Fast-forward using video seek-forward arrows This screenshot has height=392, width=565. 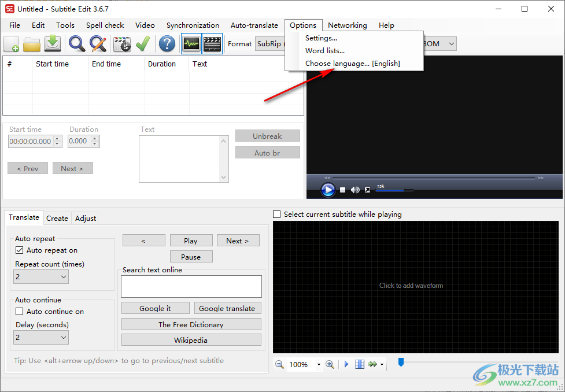click(541, 178)
